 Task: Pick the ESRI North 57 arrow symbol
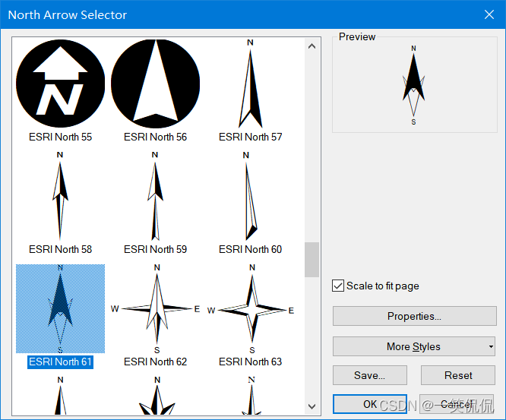click(251, 84)
